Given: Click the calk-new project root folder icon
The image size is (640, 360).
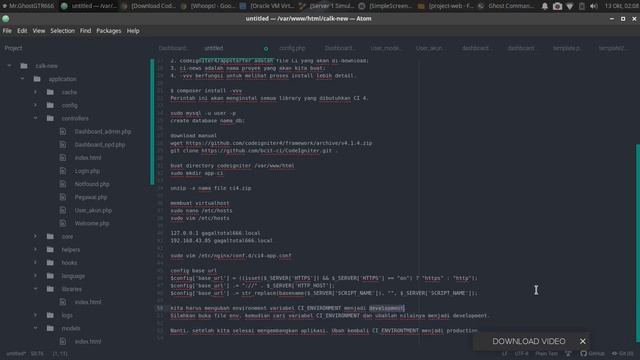Looking at the screenshot, I should [24, 66].
